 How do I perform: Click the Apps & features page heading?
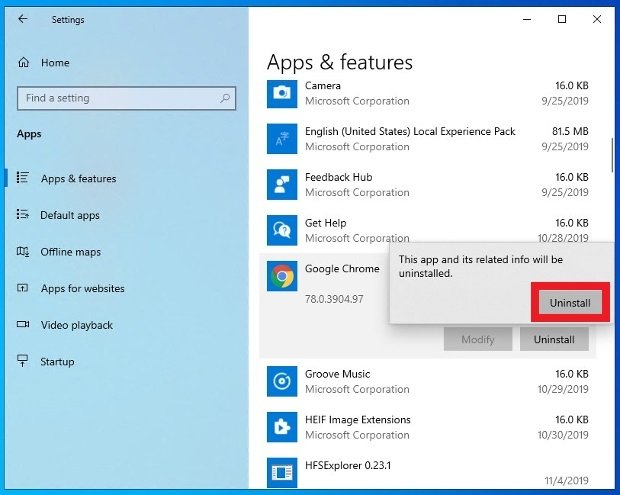[x=340, y=62]
